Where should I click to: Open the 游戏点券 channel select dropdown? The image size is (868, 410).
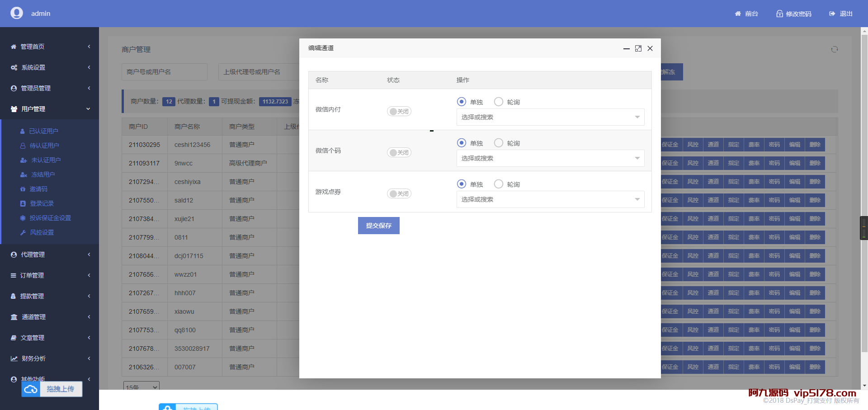(x=550, y=199)
